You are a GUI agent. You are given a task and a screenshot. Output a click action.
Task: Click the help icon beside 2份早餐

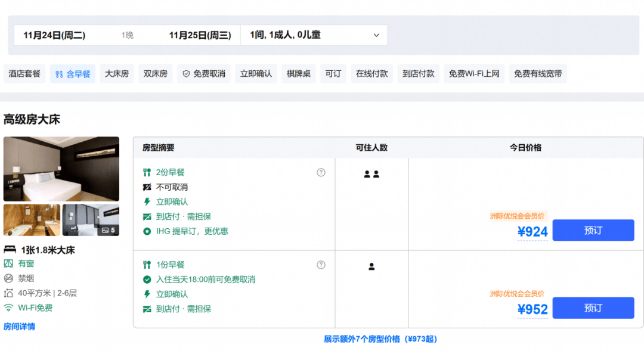click(321, 172)
